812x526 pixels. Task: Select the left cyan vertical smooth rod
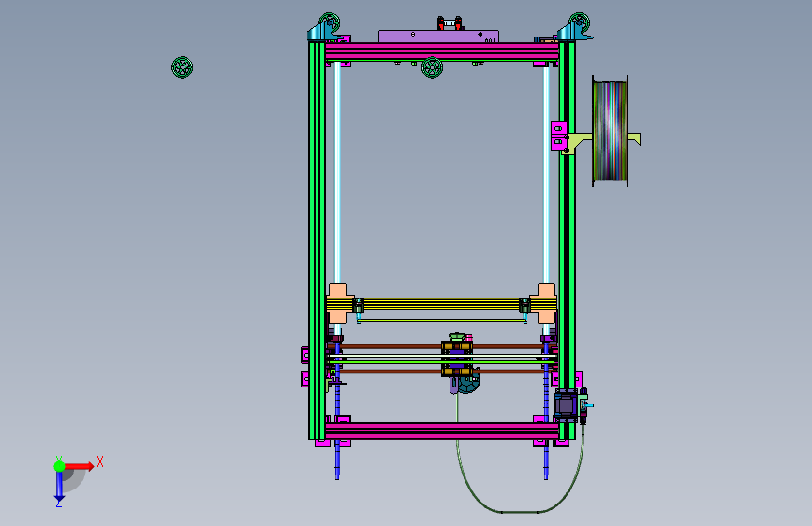coord(338,172)
